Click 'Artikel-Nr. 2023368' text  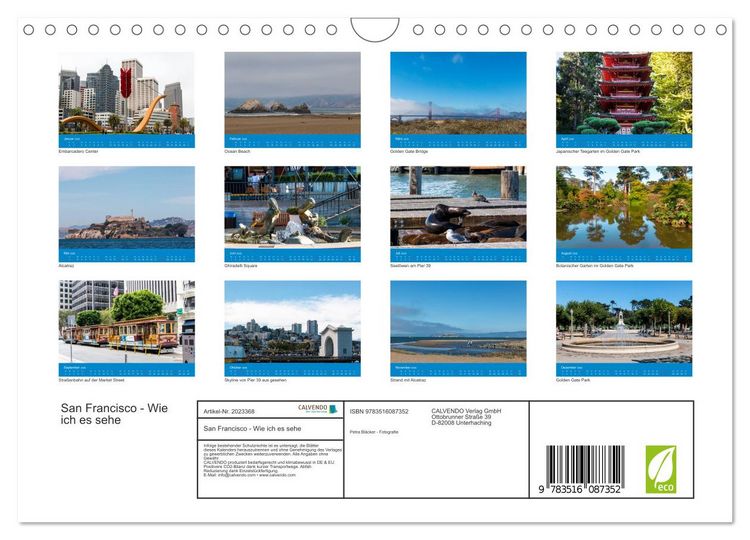(x=229, y=411)
